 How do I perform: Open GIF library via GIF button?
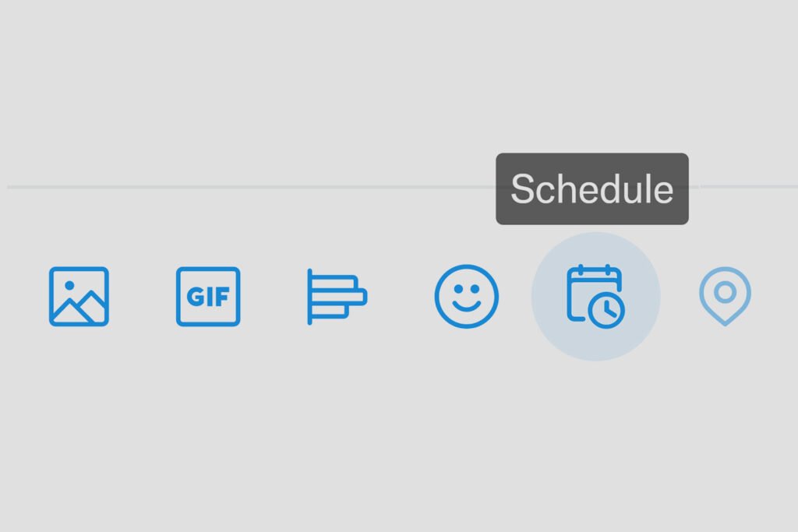(207, 296)
